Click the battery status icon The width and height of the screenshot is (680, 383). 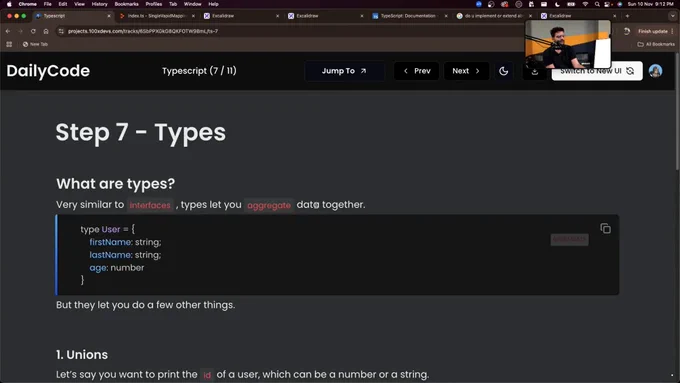click(571, 4)
